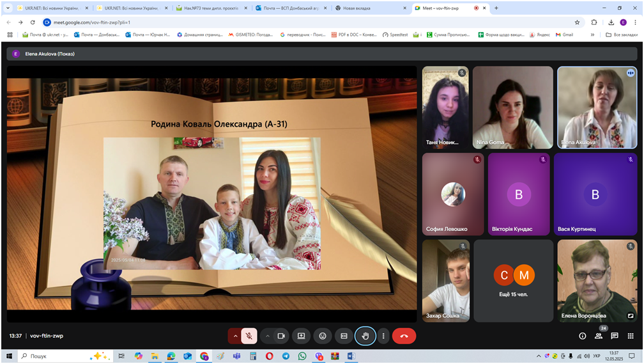
Task: Leave the call with red hang-up button
Action: [404, 336]
